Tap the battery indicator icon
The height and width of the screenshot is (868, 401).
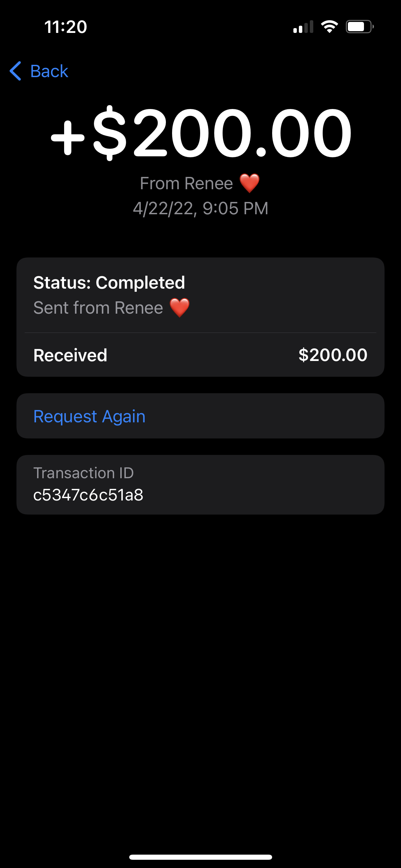click(360, 27)
